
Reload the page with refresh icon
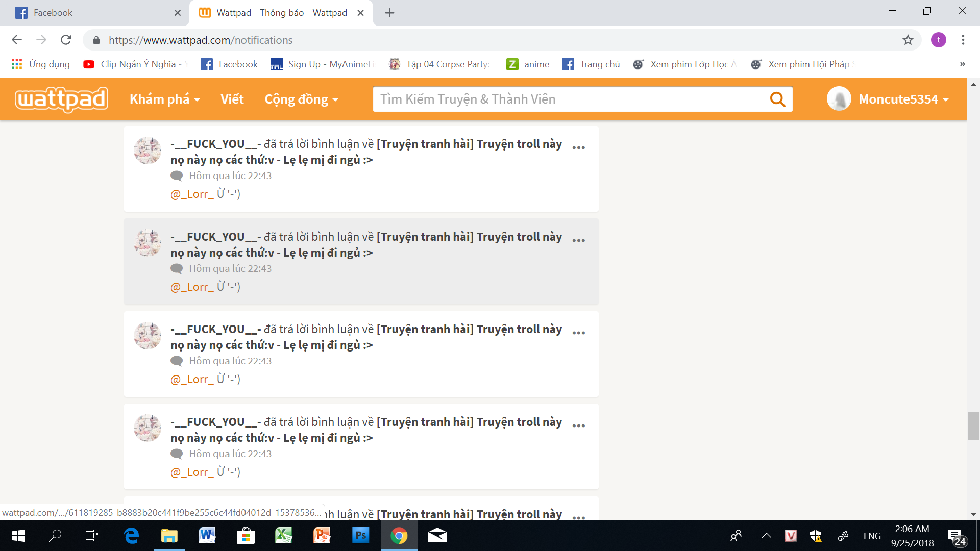point(66,40)
